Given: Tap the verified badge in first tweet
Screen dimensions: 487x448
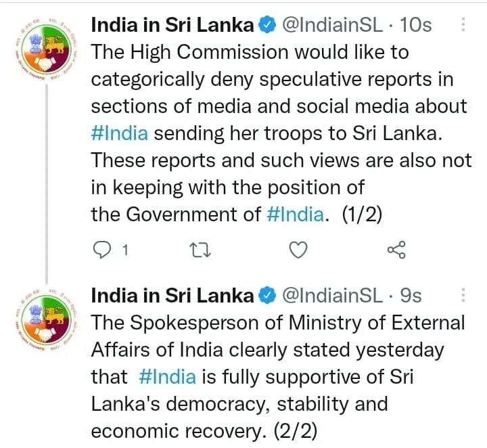Looking at the screenshot, I should [x=268, y=25].
